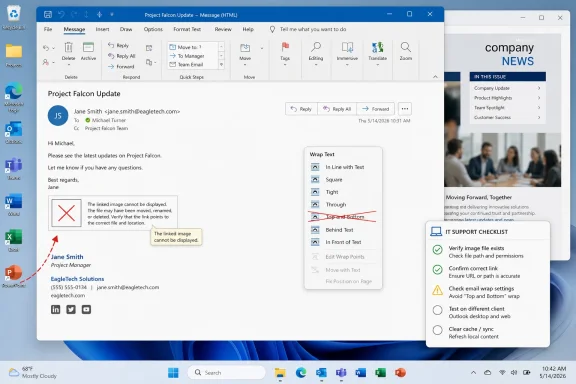Screen dimensions: 576x384
Task: Open File Explorer from the taskbar
Action: pyautogui.click(x=280, y=373)
